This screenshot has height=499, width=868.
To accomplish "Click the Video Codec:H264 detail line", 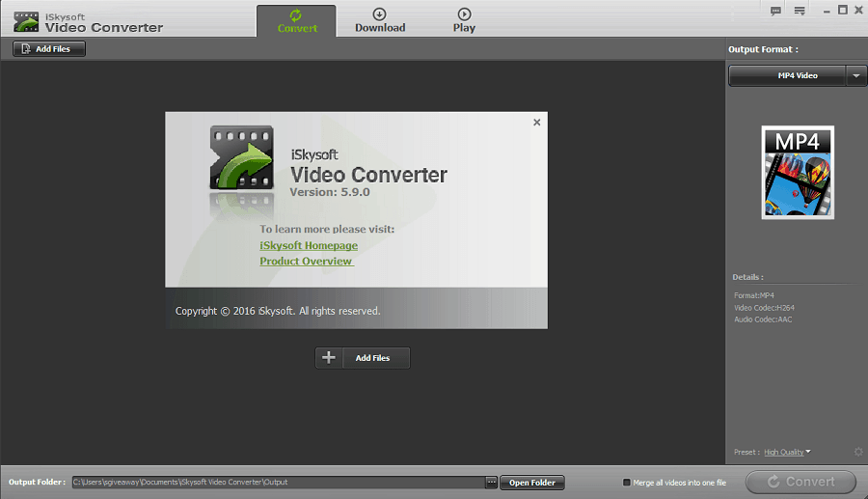I will click(764, 308).
